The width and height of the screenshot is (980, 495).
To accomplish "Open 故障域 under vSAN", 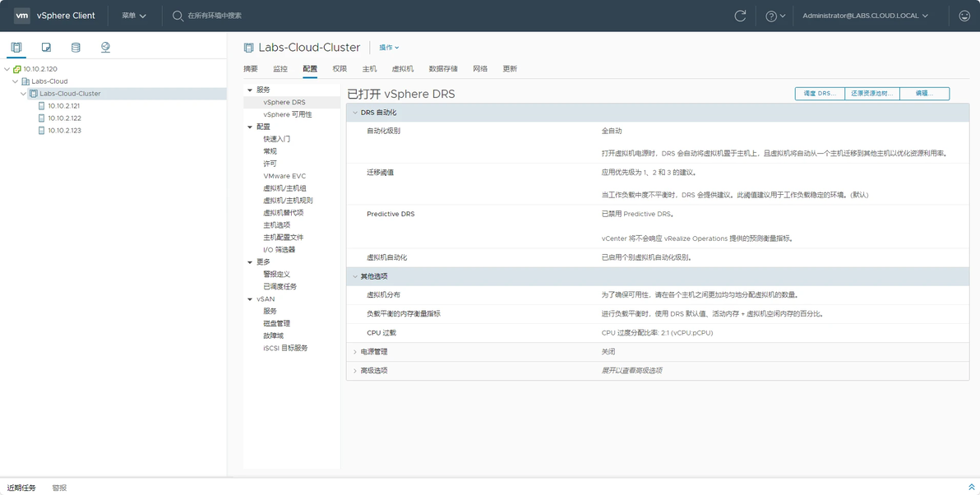I will (x=273, y=335).
